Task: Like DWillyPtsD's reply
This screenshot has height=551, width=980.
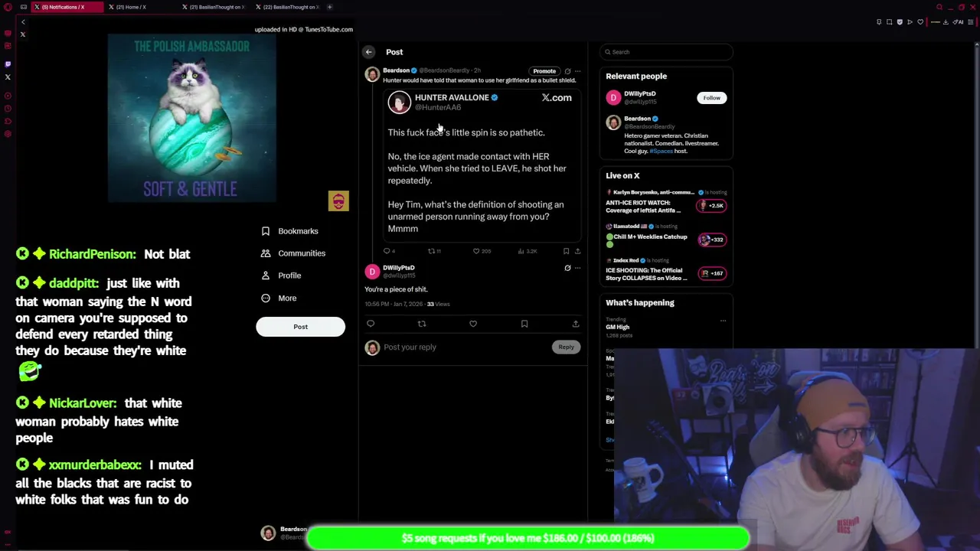Action: coord(473,324)
